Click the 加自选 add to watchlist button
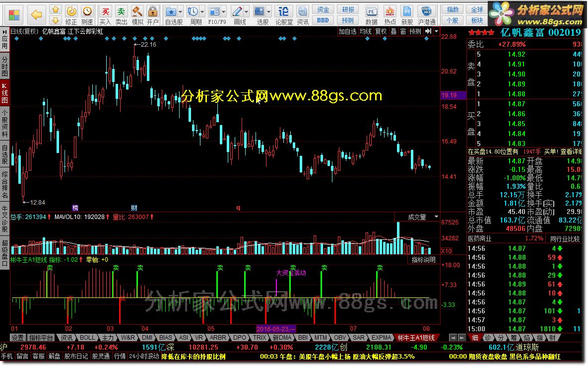Screen dimensions: 588x366 348,31
